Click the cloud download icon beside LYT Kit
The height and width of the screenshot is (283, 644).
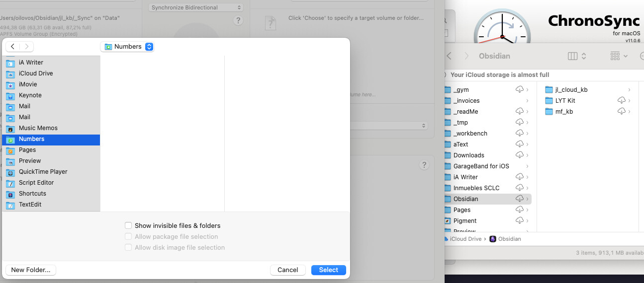(x=622, y=101)
